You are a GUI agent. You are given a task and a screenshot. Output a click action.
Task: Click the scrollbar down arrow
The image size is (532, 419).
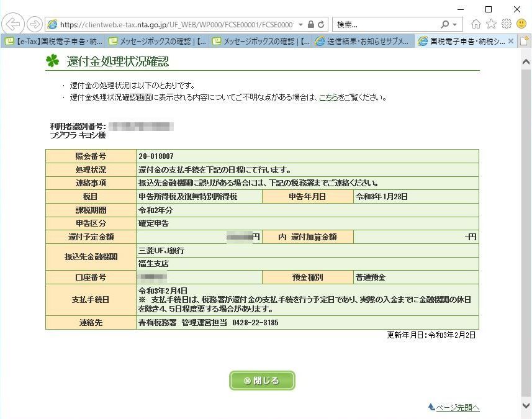[526, 405]
